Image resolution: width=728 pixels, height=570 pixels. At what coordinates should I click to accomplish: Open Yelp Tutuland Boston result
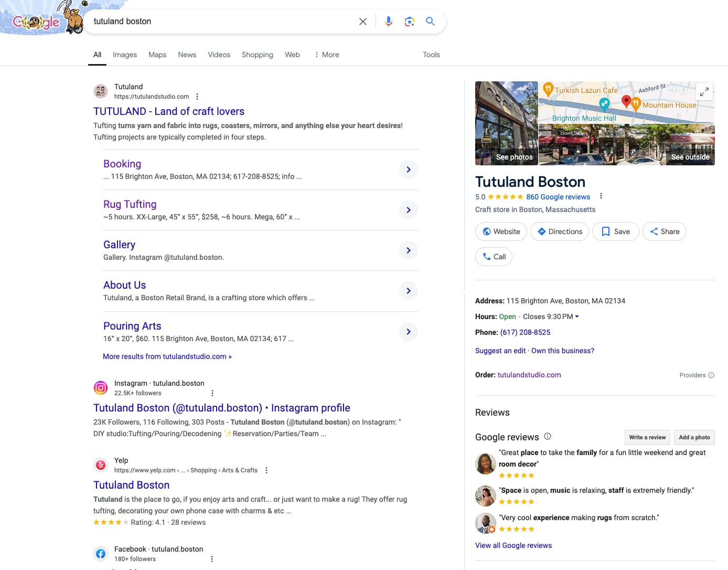click(132, 485)
